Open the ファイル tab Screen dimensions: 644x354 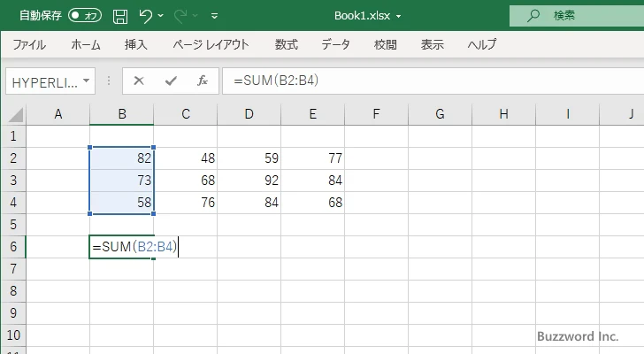[29, 44]
